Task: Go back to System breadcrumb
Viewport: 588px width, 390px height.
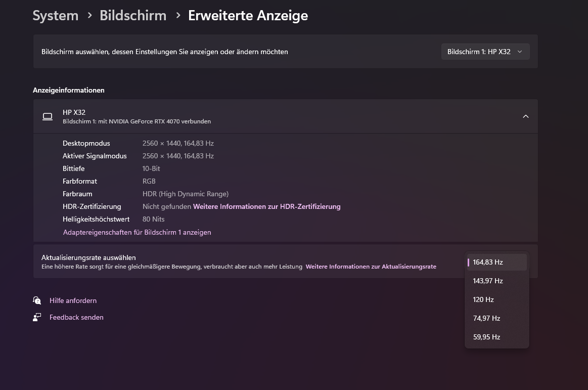Action: pyautogui.click(x=56, y=16)
